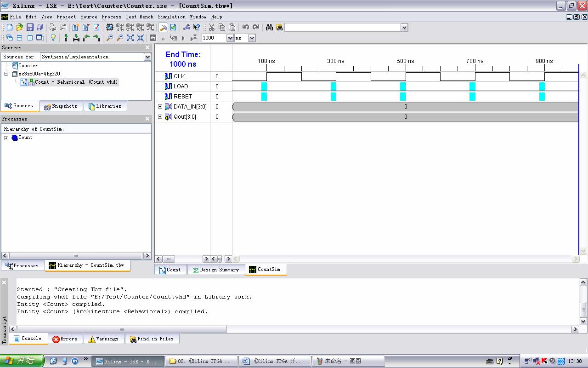
Task: Click the zoom-to-full-view icon
Action: pos(130,38)
